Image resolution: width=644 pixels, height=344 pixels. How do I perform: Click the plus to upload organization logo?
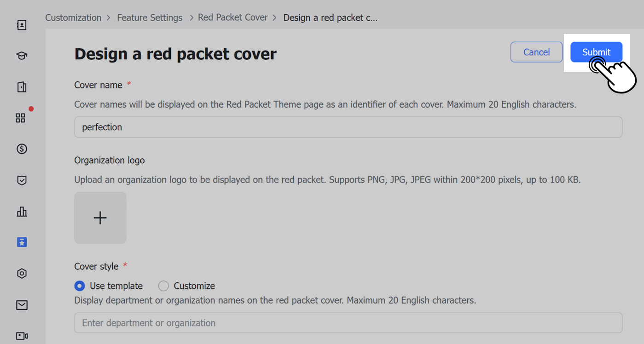[x=100, y=218]
